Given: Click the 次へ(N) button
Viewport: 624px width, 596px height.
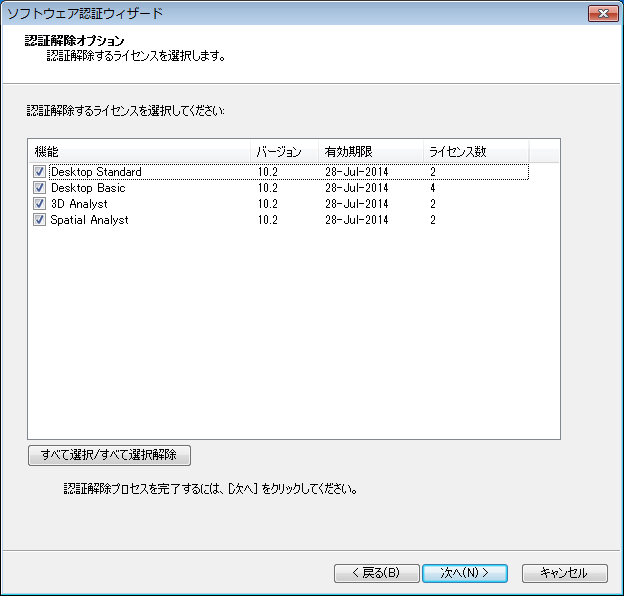Looking at the screenshot, I should point(464,573).
